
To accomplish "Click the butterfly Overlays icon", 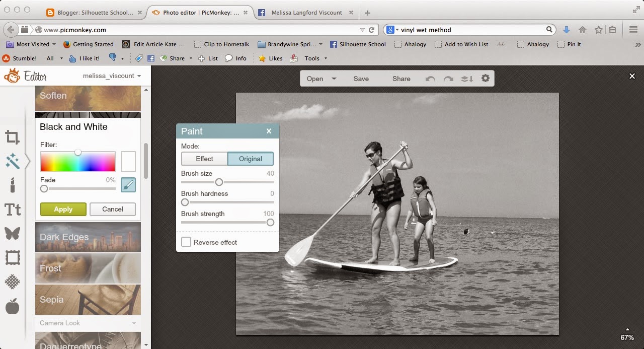I will click(x=13, y=234).
